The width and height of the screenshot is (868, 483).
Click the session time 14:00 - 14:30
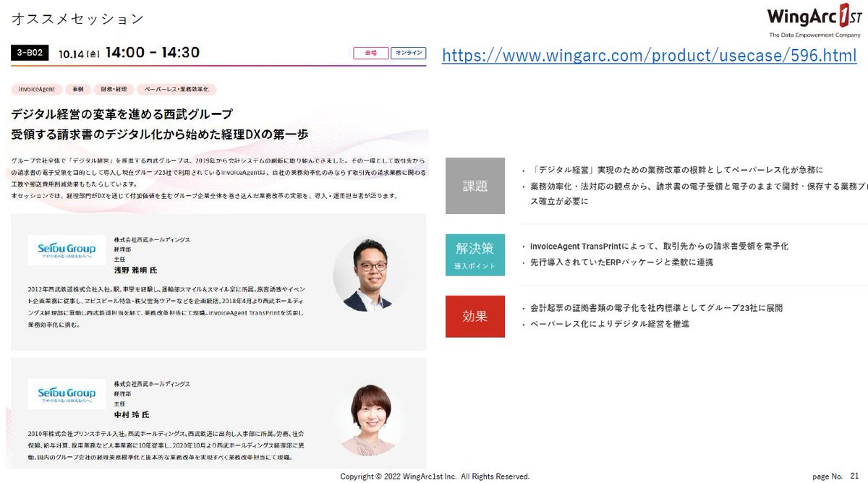(x=153, y=53)
